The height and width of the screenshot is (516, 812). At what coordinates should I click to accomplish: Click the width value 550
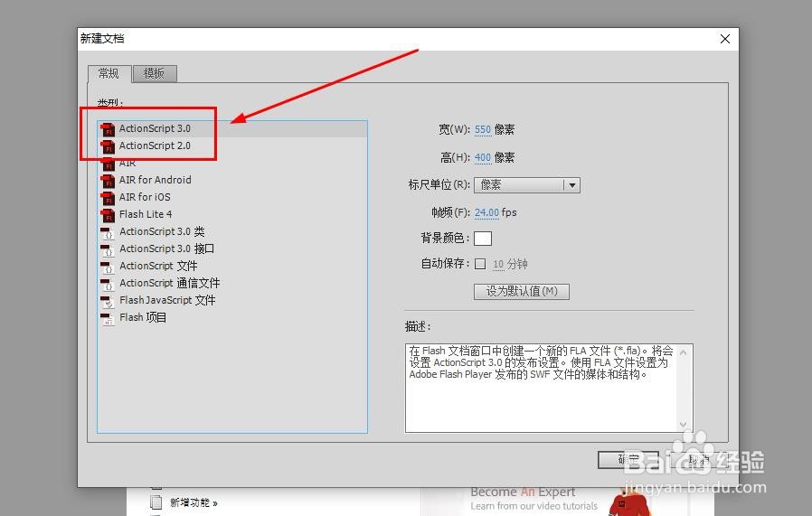click(x=483, y=129)
